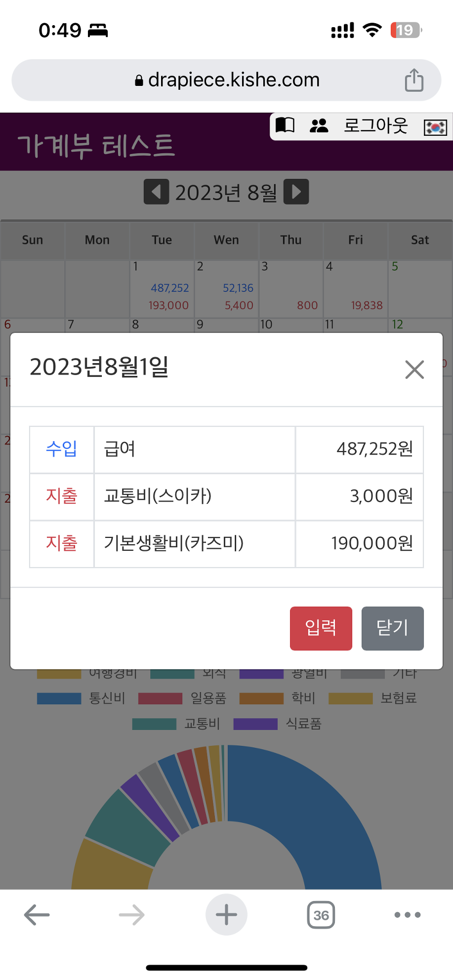Go to next month arrow
The image size is (453, 980).
click(296, 192)
